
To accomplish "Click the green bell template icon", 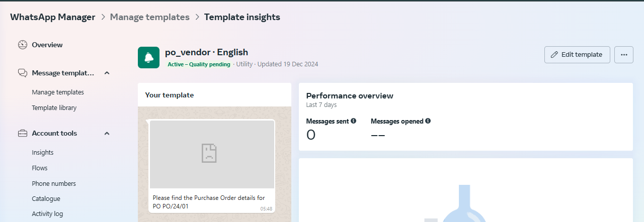I will pyautogui.click(x=148, y=57).
